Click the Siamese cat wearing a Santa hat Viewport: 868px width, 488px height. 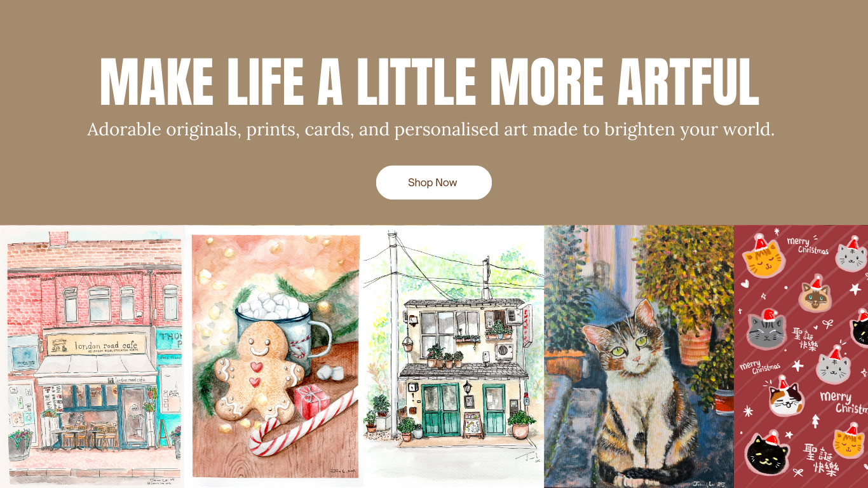pyautogui.click(x=814, y=295)
